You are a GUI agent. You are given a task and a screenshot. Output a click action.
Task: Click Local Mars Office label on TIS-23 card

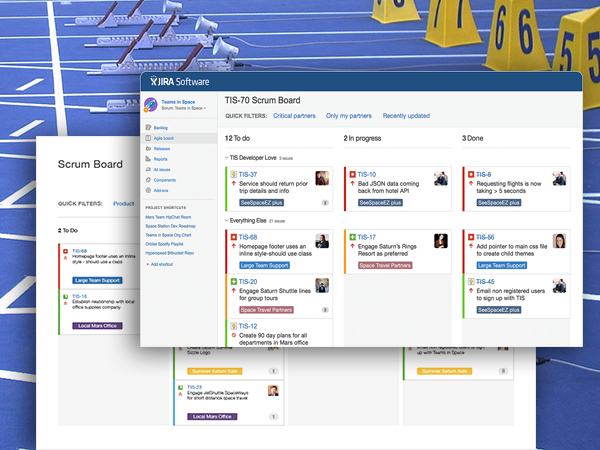(212, 417)
